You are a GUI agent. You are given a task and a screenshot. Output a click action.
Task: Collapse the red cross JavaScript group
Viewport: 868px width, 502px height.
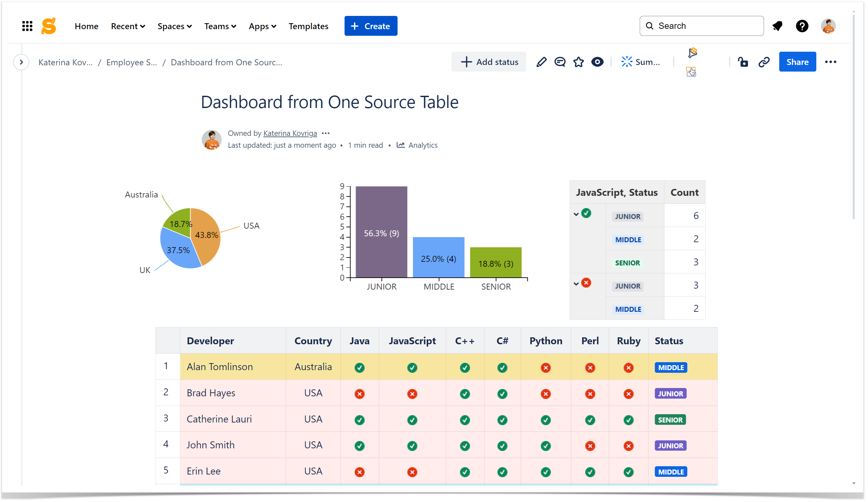576,284
